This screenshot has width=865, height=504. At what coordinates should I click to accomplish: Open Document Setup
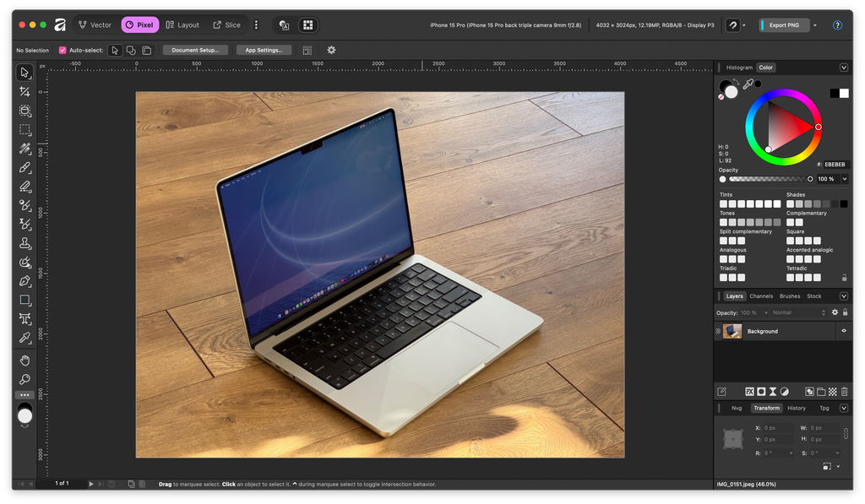(x=195, y=50)
